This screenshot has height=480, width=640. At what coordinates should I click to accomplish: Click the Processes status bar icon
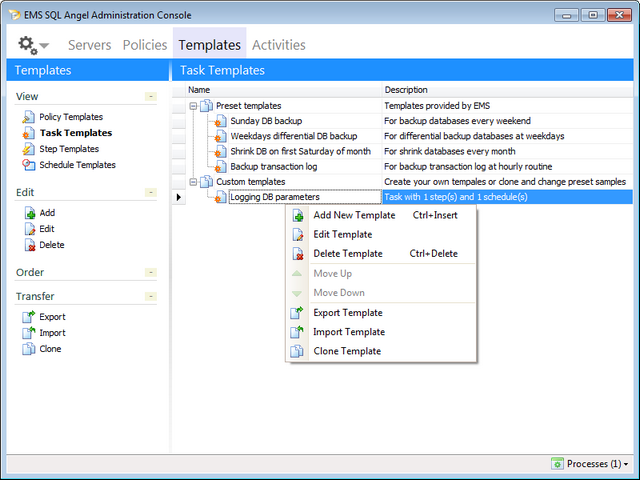point(557,464)
